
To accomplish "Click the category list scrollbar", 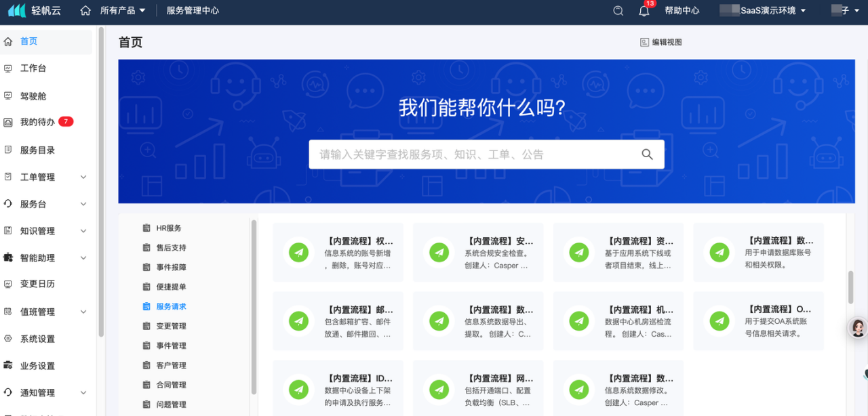I will (x=254, y=306).
